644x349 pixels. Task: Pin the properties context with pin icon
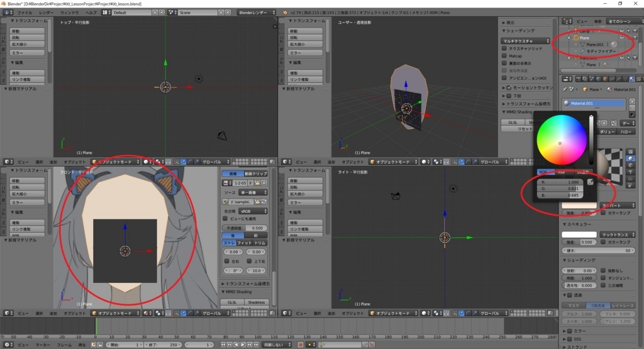point(565,89)
